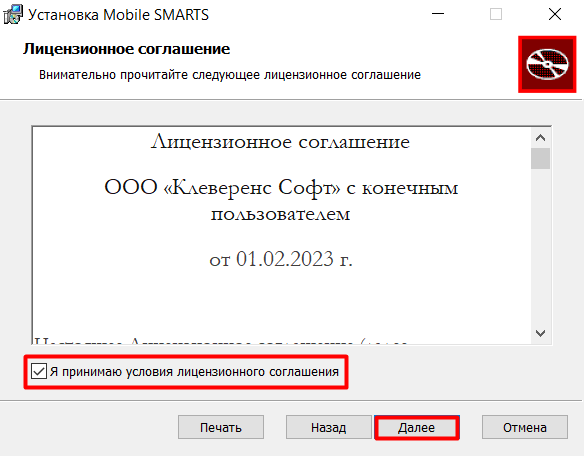The image size is (584, 456).
Task: Click the scroll down arrow of license text
Action: click(x=540, y=333)
